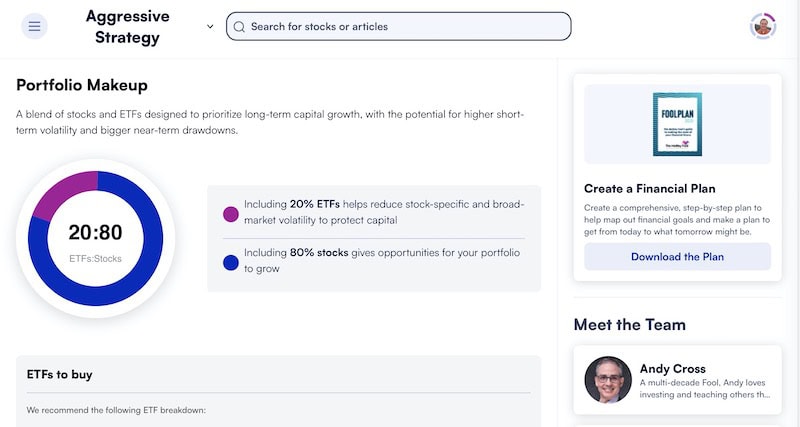
Task: Select the purple ETF segment of donut chart
Action: coord(62,194)
